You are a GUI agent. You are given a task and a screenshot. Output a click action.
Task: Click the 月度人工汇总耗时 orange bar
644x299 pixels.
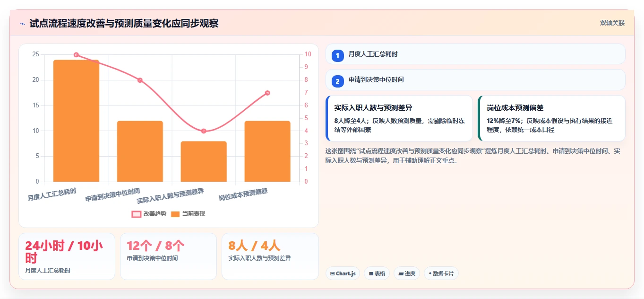pos(76,121)
